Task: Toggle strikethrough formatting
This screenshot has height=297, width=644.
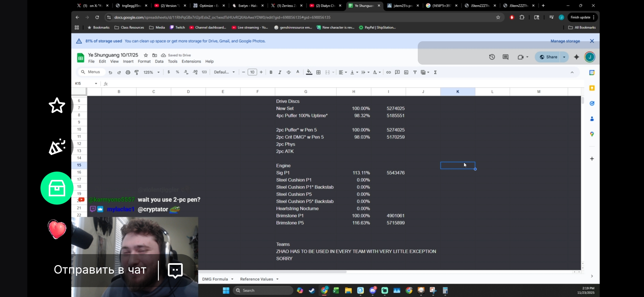Action: click(288, 72)
